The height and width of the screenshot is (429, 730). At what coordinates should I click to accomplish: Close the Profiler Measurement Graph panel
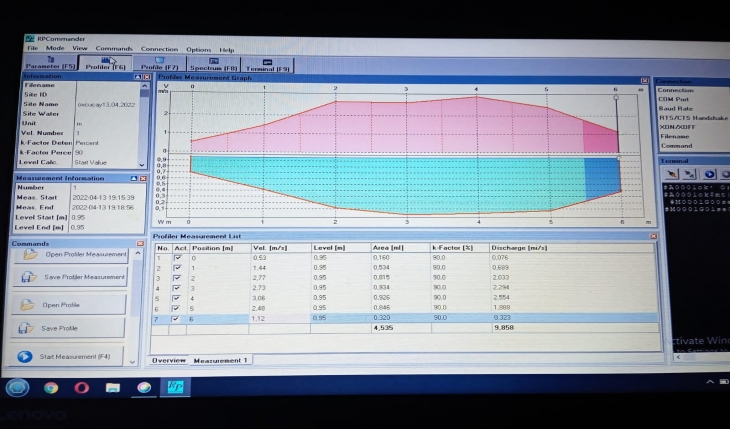[644, 81]
